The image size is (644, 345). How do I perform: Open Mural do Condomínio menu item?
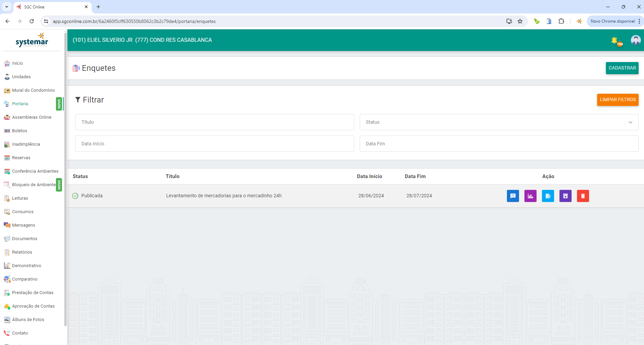(x=33, y=90)
